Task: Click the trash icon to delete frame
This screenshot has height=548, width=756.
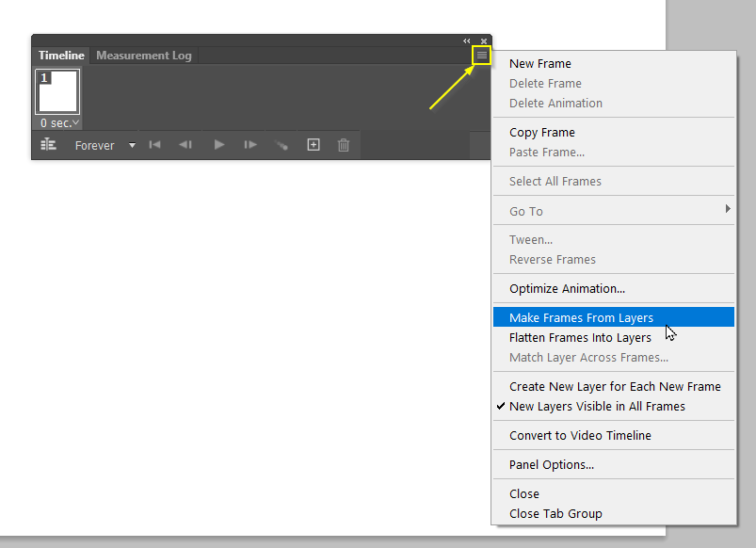Action: point(344,145)
